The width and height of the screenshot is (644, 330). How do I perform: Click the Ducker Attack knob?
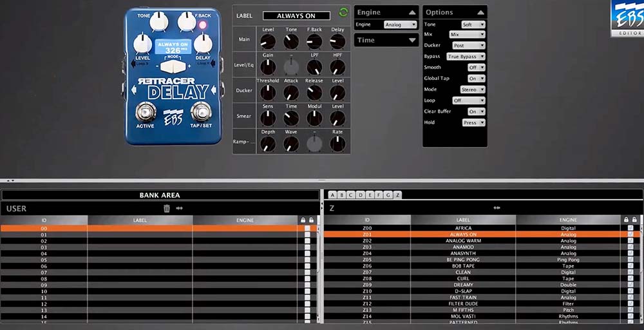click(x=291, y=92)
